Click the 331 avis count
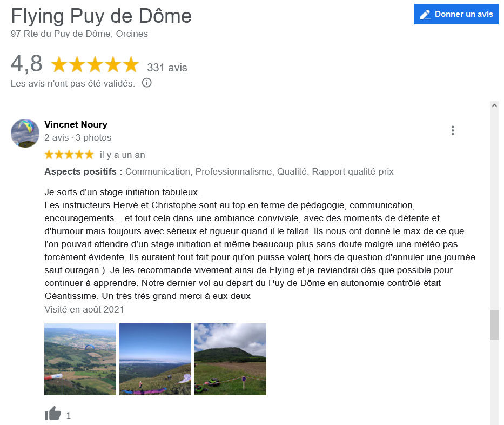This screenshot has width=504, height=425. pyautogui.click(x=167, y=68)
